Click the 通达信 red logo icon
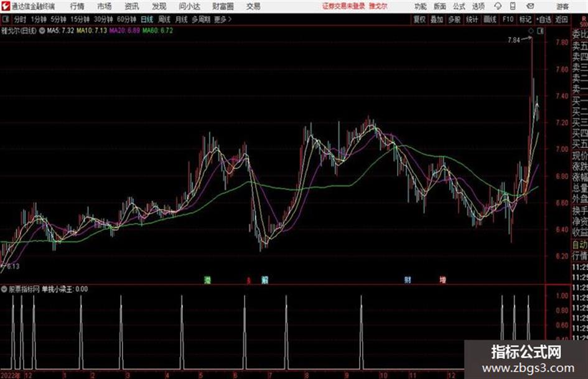The width and height of the screenshot is (588, 379). 6,6
